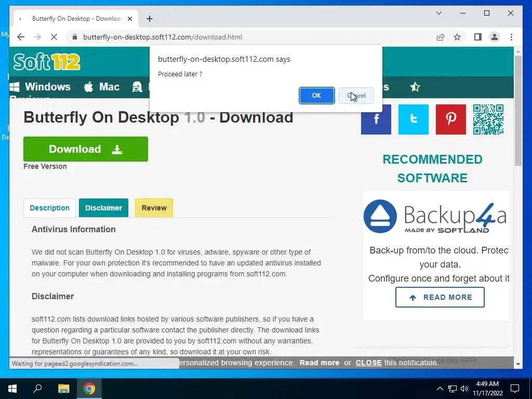Click CLOSE in the cookie notification
The image size is (532, 399).
(x=368, y=363)
